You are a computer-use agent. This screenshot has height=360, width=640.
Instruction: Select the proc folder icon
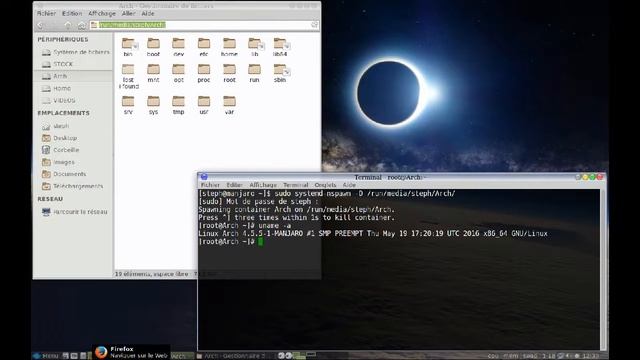[204, 69]
